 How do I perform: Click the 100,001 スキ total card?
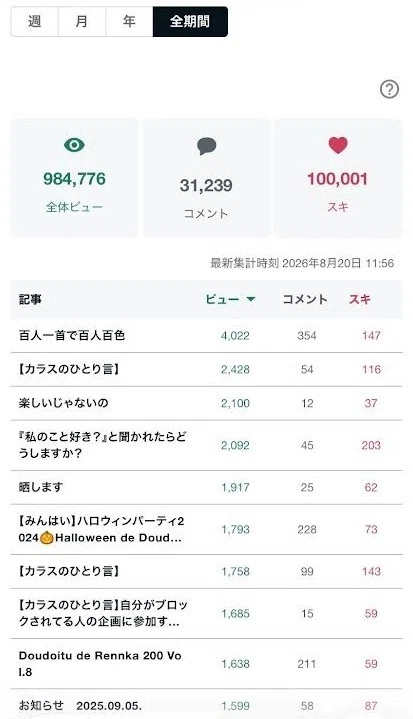(x=338, y=178)
